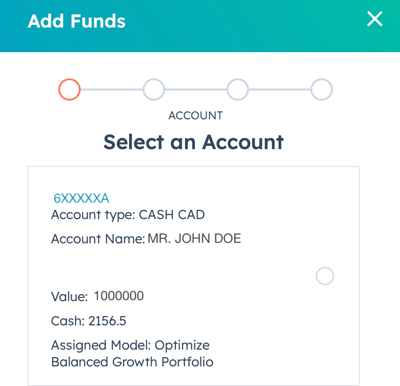Click the Add Funds header title
The image size is (400, 386).
pyautogui.click(x=77, y=21)
